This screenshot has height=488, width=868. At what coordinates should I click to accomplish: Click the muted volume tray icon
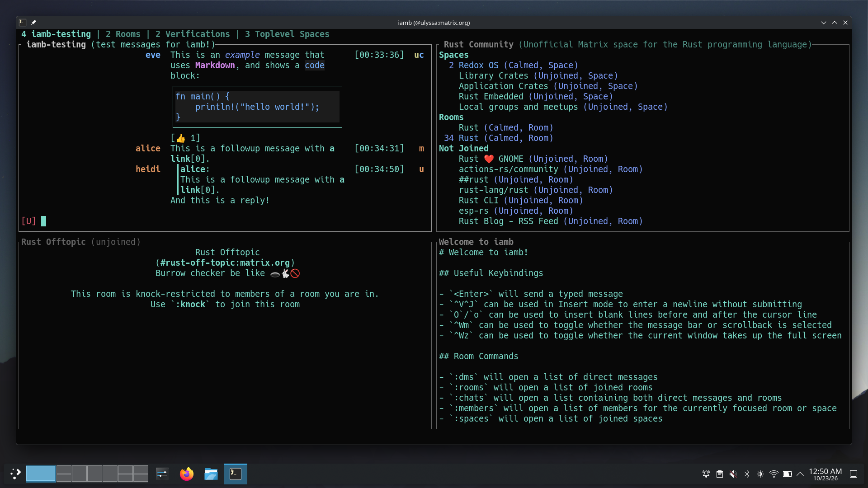tap(733, 474)
